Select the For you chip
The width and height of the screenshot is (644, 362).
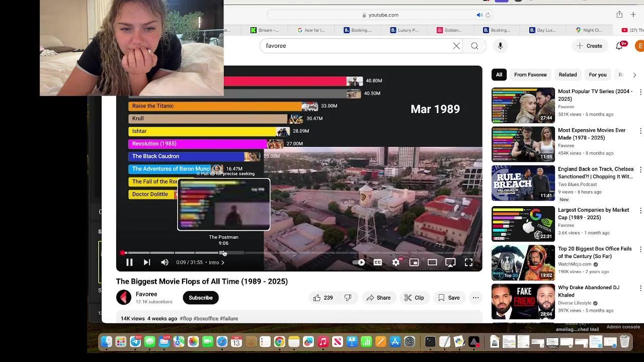click(x=598, y=75)
